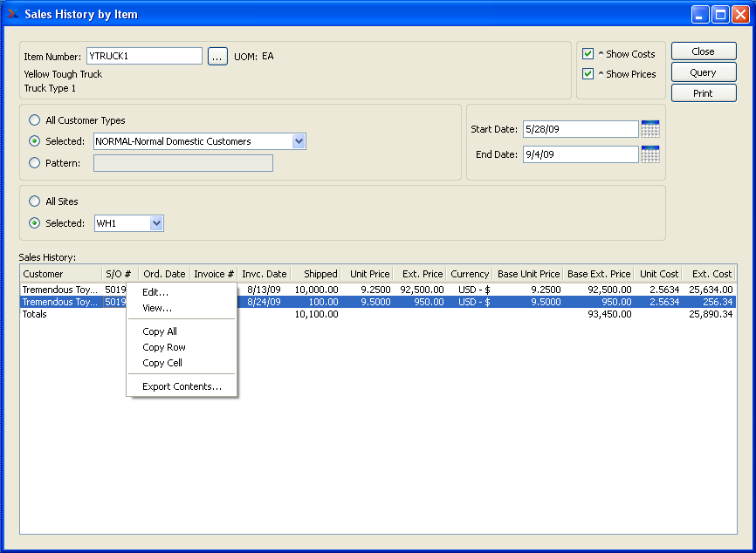Click the item lookup ellipsis button

click(x=217, y=57)
